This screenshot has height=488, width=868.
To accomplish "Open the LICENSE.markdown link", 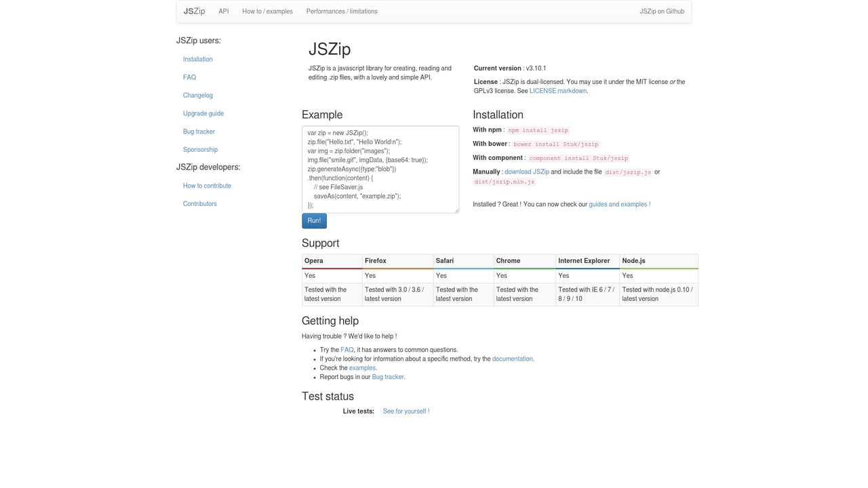I will (557, 90).
